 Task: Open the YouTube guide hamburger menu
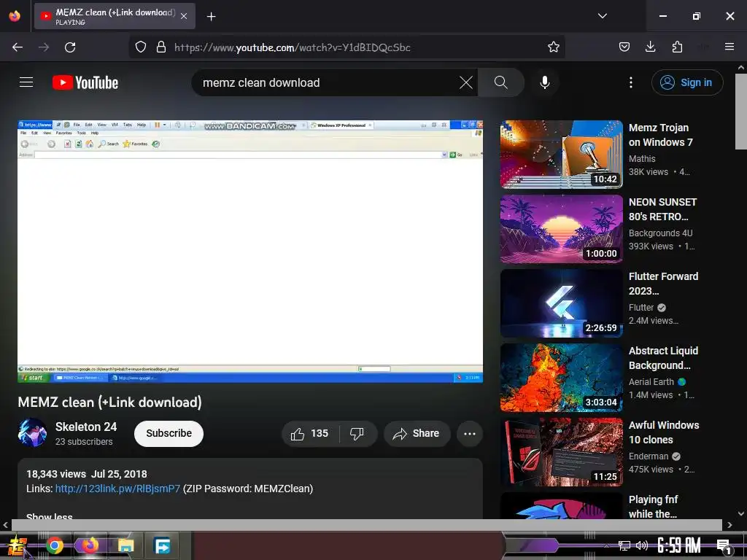click(x=26, y=82)
